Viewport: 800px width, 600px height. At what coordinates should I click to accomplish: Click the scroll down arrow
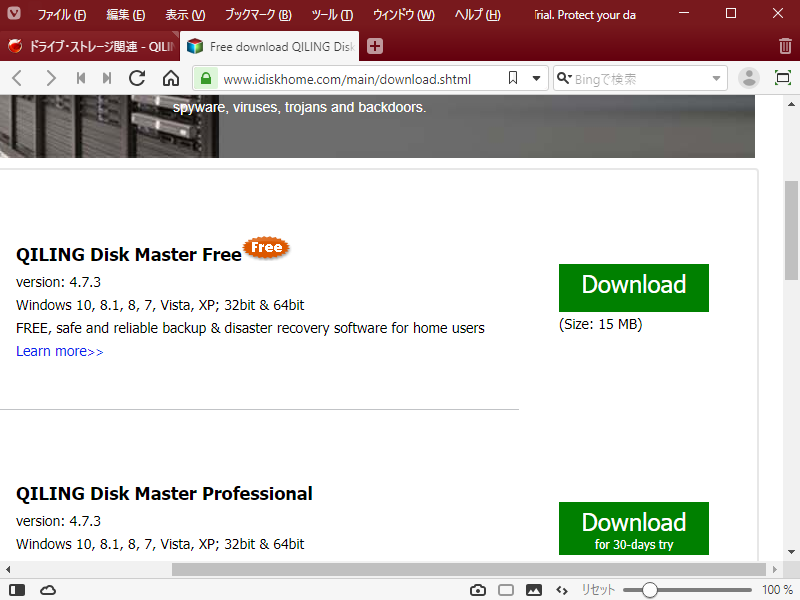pyautogui.click(x=791, y=552)
